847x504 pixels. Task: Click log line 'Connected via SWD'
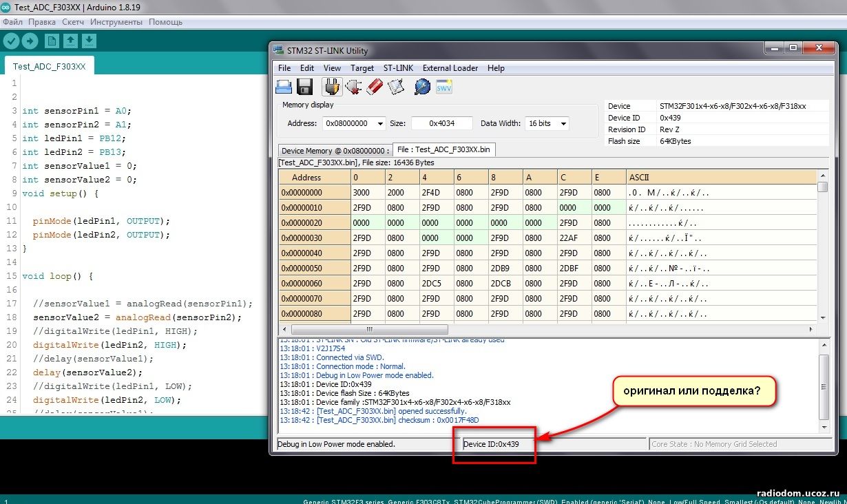[333, 357]
